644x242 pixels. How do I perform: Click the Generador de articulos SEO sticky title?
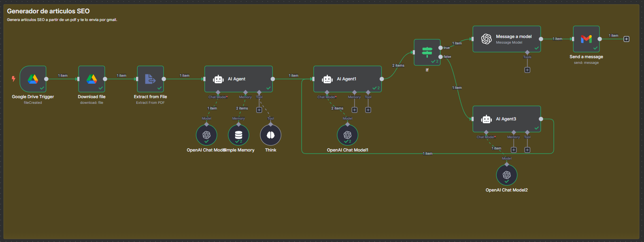48,11
